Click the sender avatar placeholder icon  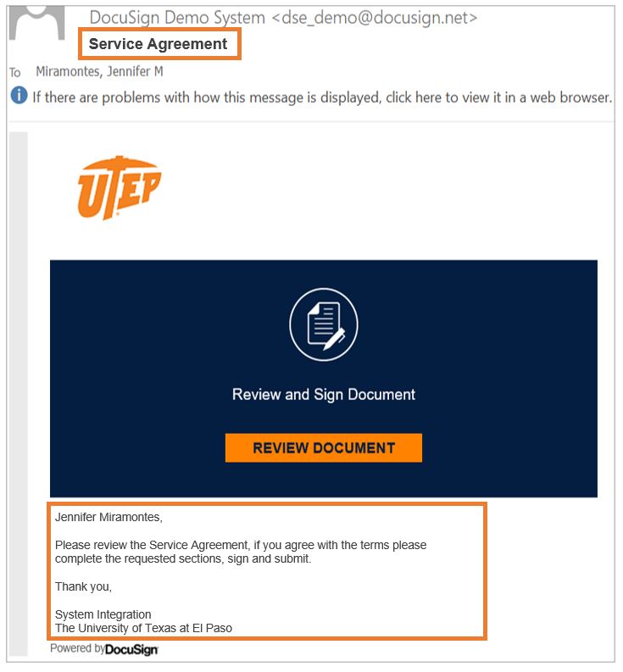[37, 23]
